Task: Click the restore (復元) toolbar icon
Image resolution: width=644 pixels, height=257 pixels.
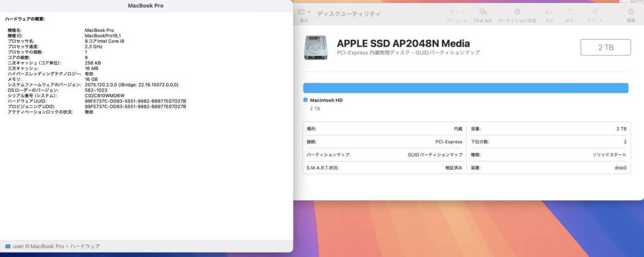Action: pyautogui.click(x=569, y=11)
